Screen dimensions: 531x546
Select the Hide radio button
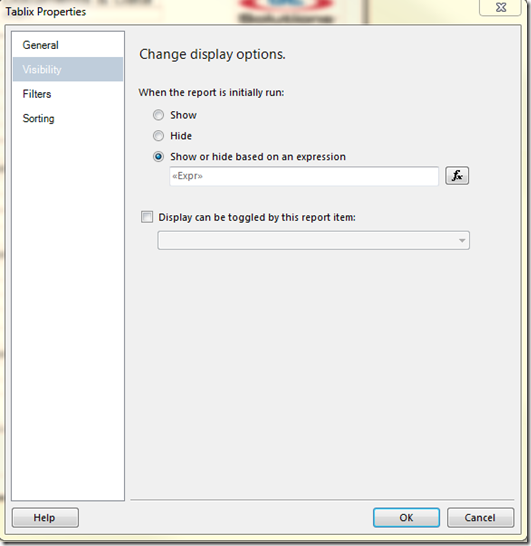[x=158, y=135]
